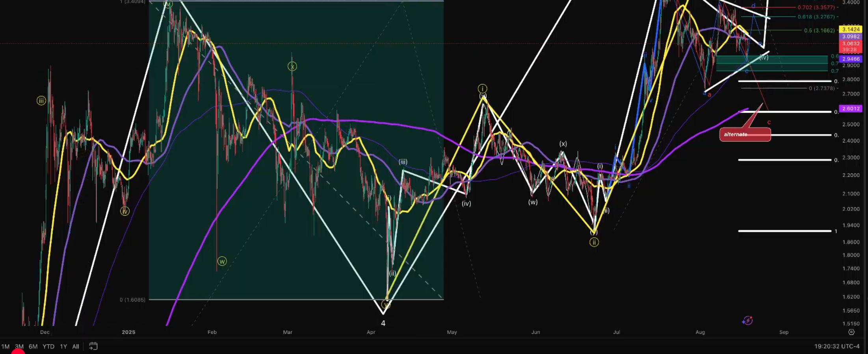Set the range to YTD
868x354 pixels.
(48, 347)
